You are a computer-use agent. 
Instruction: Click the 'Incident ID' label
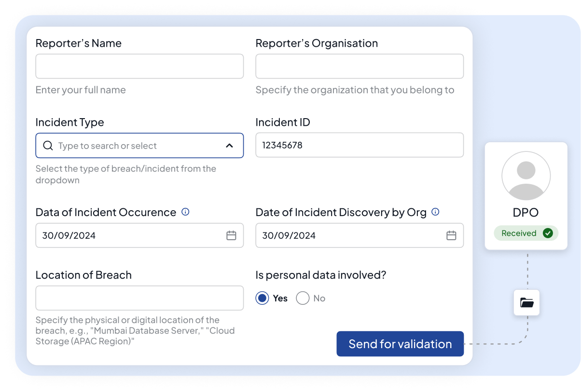283,122
